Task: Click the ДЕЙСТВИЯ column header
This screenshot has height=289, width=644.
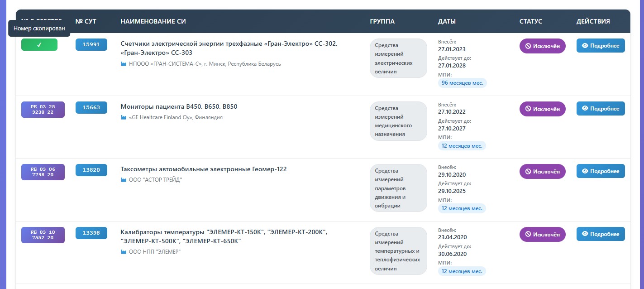Action: point(593,21)
